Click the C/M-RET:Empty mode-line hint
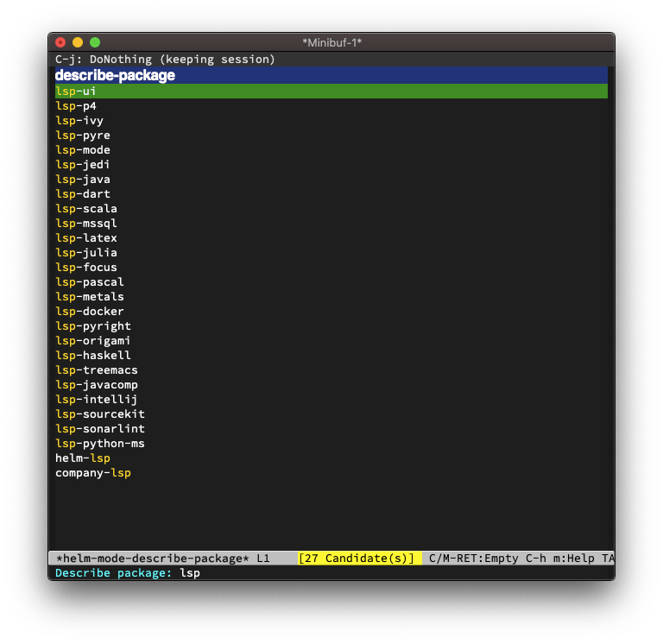The image size is (663, 644). [474, 559]
